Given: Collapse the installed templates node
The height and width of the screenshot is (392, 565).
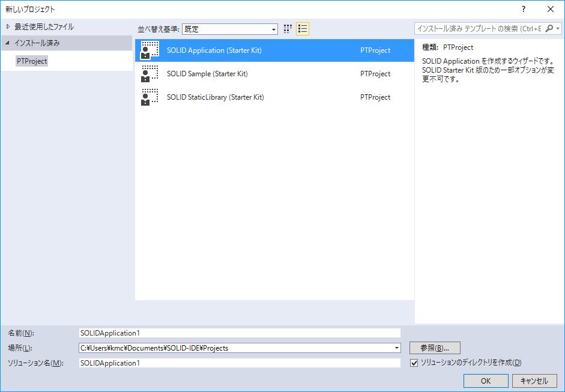Looking at the screenshot, I should tap(8, 43).
